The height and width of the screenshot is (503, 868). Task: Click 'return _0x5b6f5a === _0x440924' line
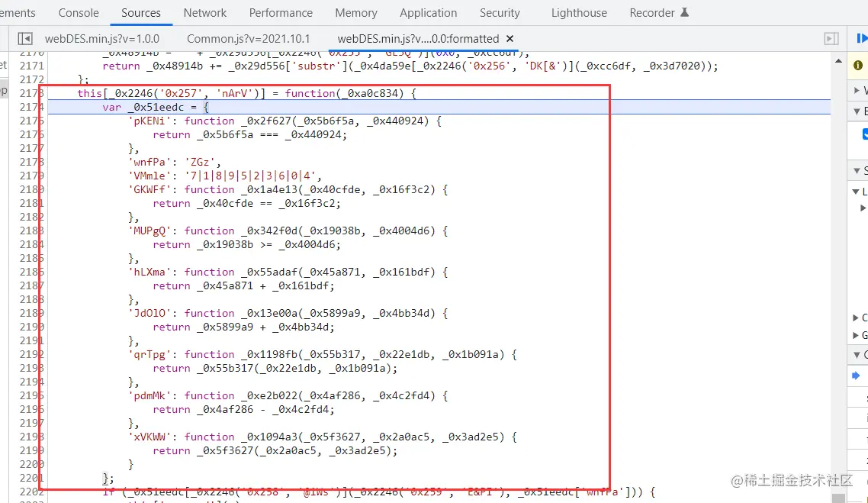tap(249, 134)
